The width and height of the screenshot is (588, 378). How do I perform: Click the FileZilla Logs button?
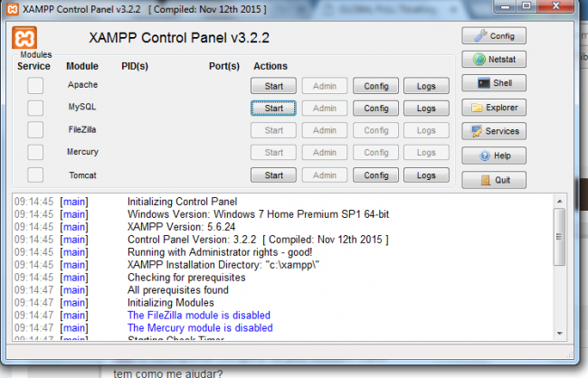pos(426,130)
